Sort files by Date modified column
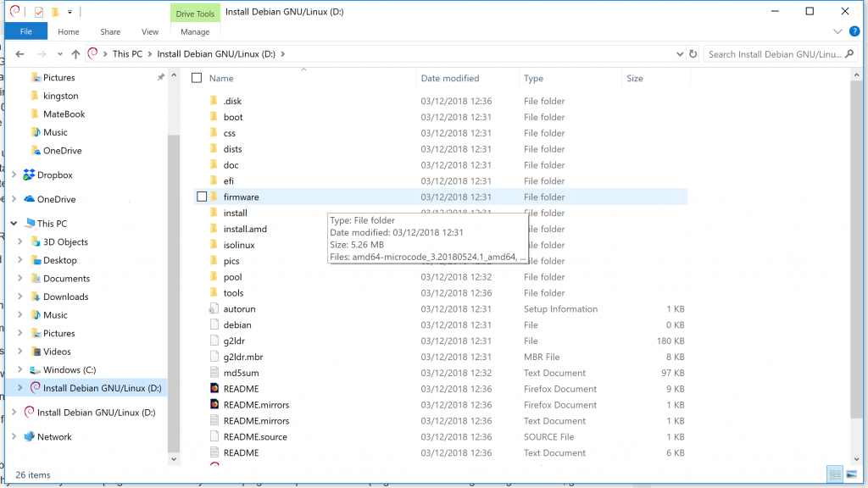Screen dimensions: 868x488 pyautogui.click(x=450, y=78)
